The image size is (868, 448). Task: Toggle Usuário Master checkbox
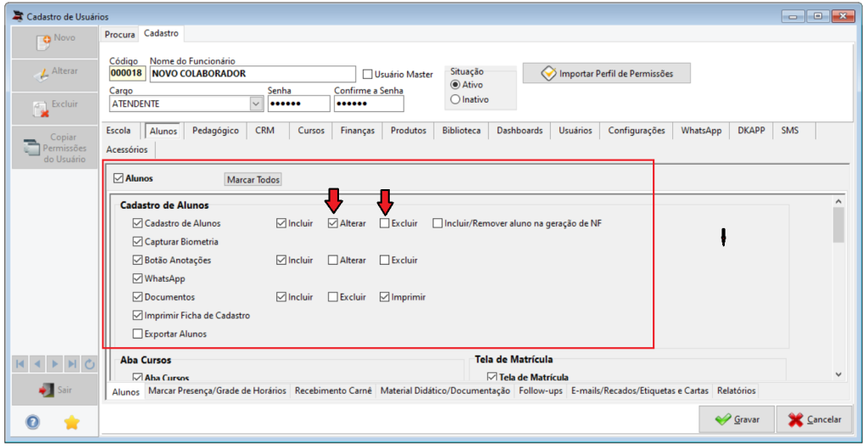coord(367,74)
